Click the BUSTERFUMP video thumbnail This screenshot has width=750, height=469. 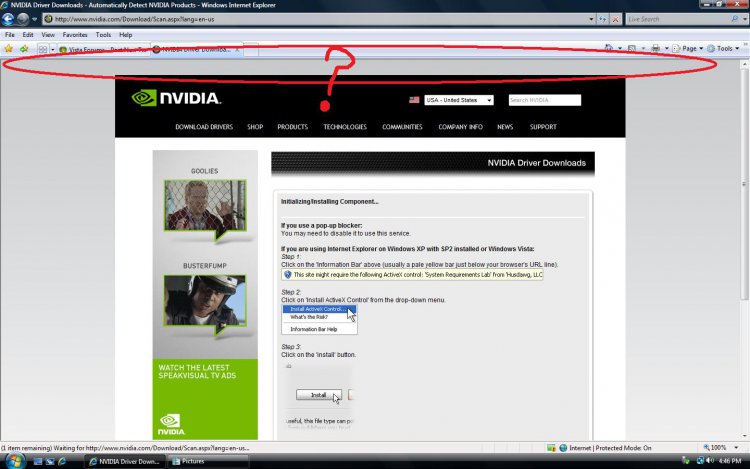pos(205,301)
